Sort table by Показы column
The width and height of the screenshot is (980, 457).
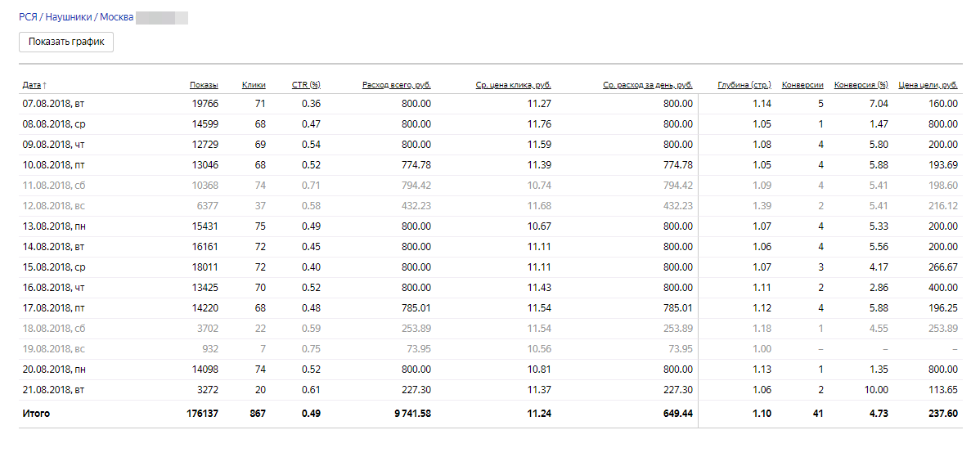point(204,84)
